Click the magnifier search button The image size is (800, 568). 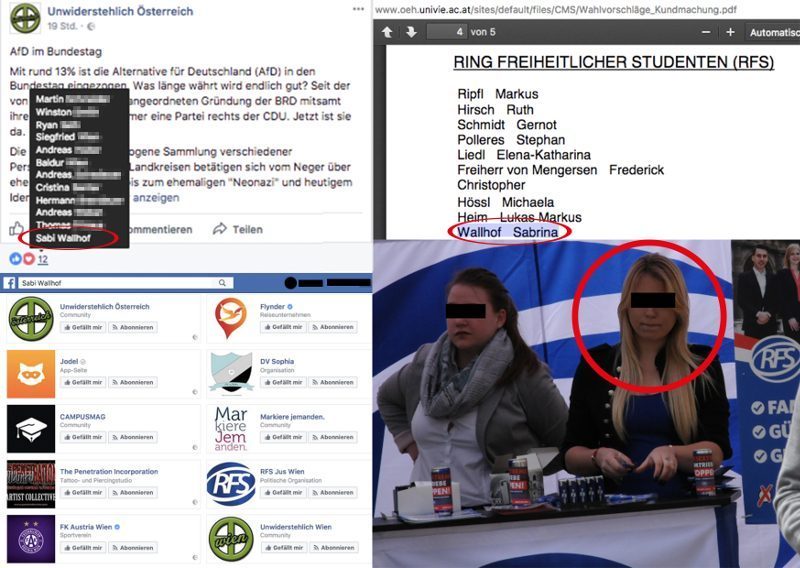pos(222,283)
